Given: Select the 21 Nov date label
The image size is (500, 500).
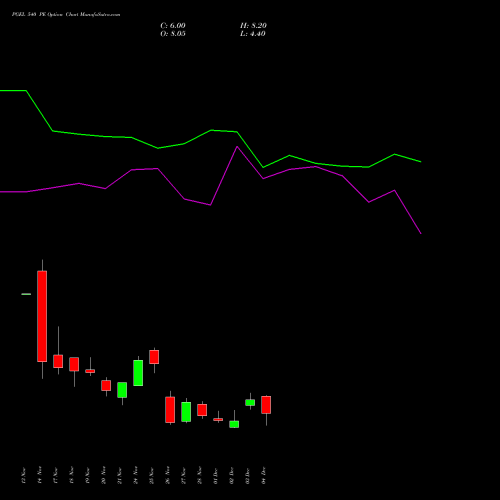Looking at the screenshot, I should 120,475.
